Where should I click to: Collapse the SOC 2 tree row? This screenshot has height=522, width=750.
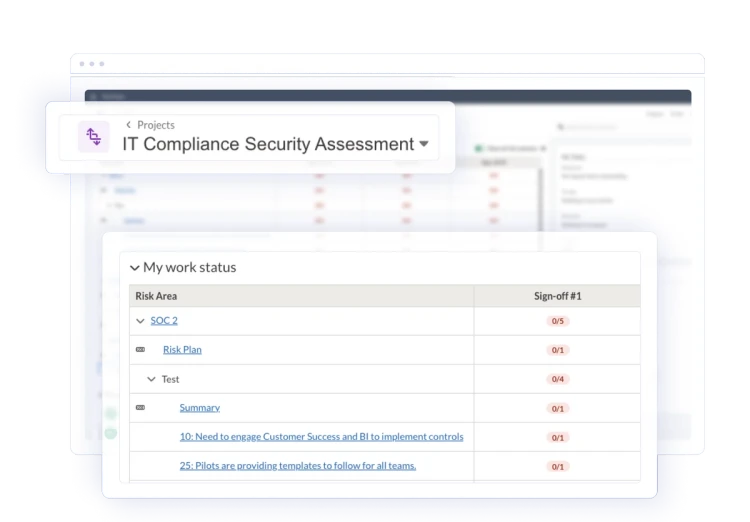click(140, 321)
